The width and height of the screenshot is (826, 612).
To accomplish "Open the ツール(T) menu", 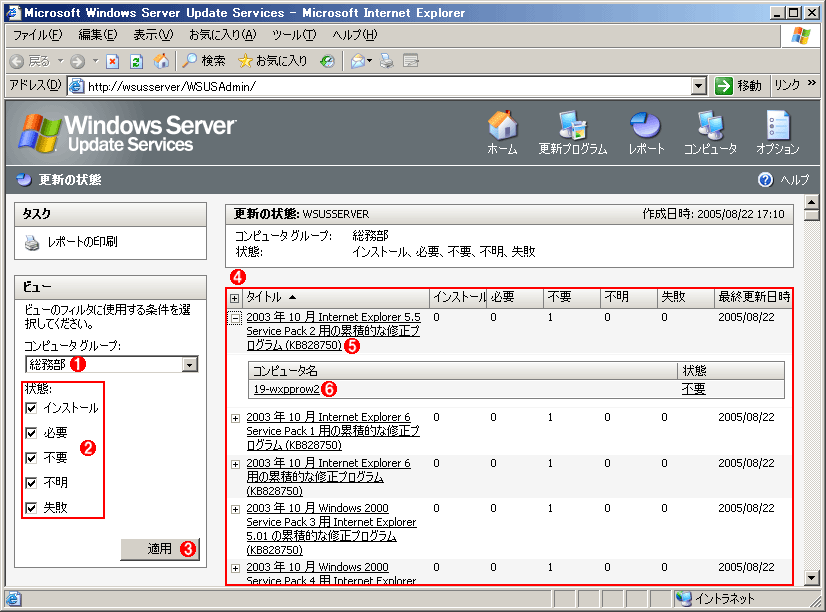I will tap(294, 35).
